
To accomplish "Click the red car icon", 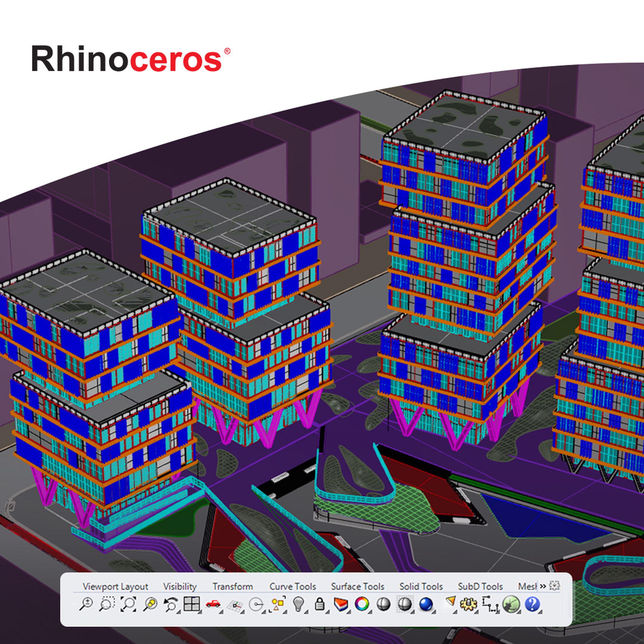I will (213, 604).
